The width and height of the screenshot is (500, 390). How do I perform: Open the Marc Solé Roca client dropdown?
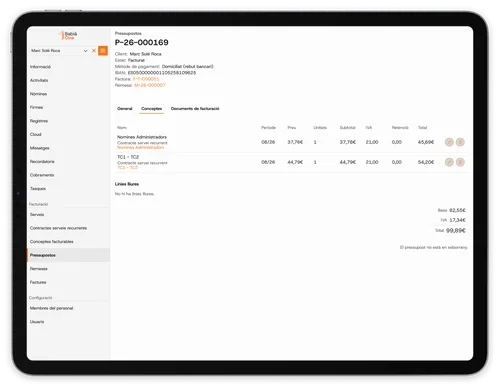pos(59,51)
